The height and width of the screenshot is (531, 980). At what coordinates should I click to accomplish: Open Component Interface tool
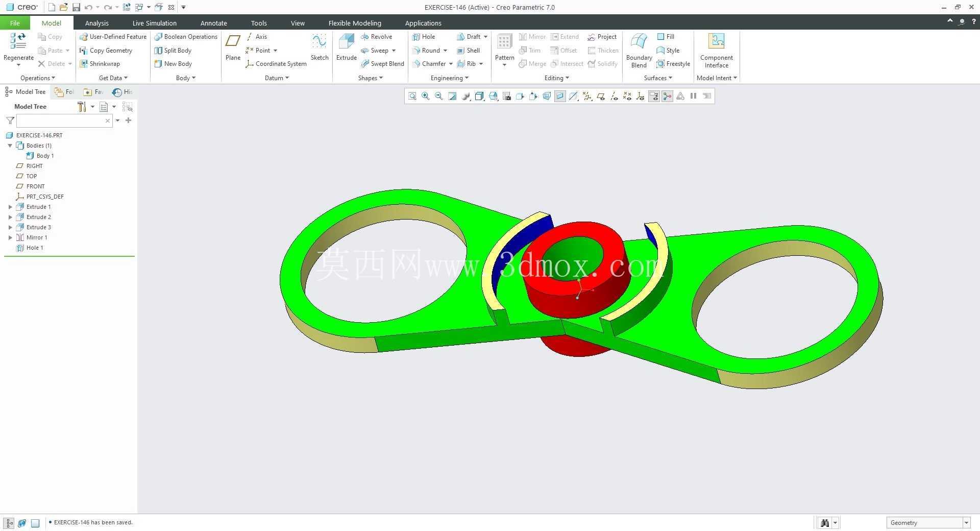pos(716,50)
